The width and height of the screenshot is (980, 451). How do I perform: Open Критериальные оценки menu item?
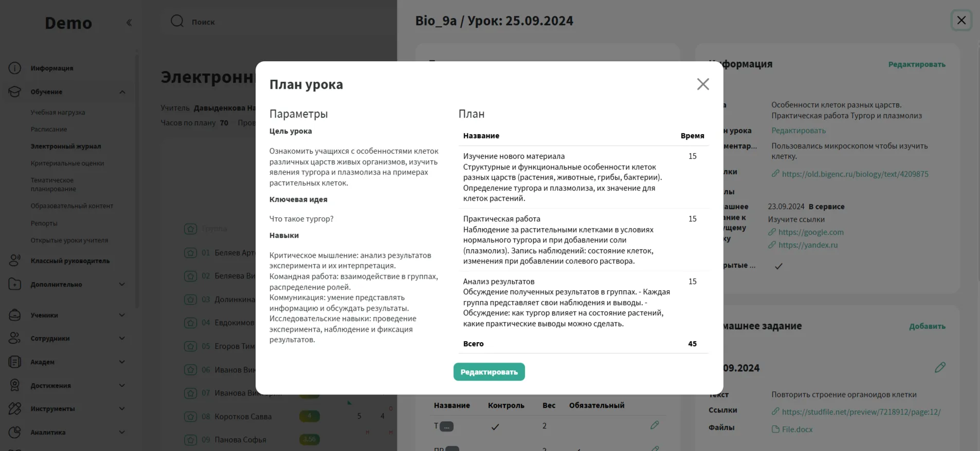coord(67,163)
